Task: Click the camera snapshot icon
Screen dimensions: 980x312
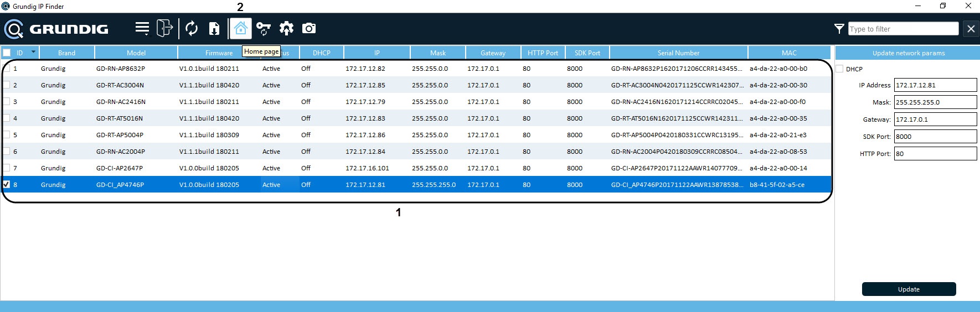Action: click(x=309, y=28)
